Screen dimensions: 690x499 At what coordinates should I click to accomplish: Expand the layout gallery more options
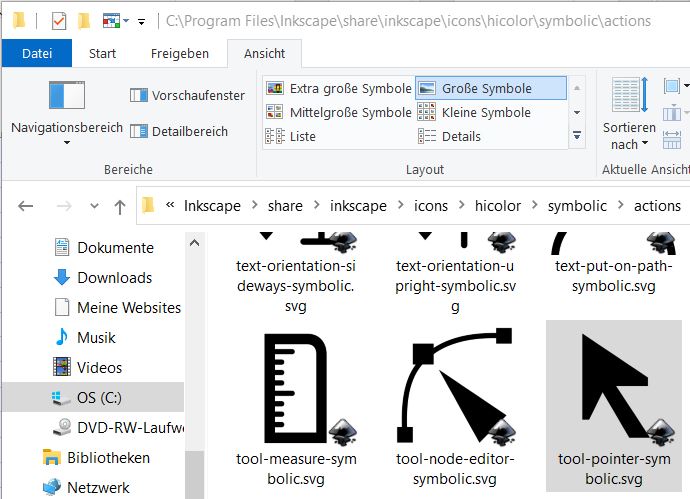click(576, 136)
